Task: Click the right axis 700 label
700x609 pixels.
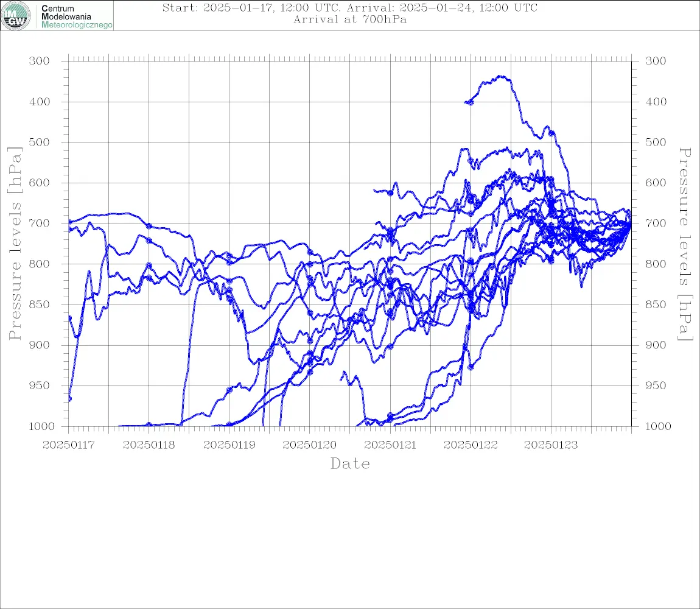Action: 656,223
